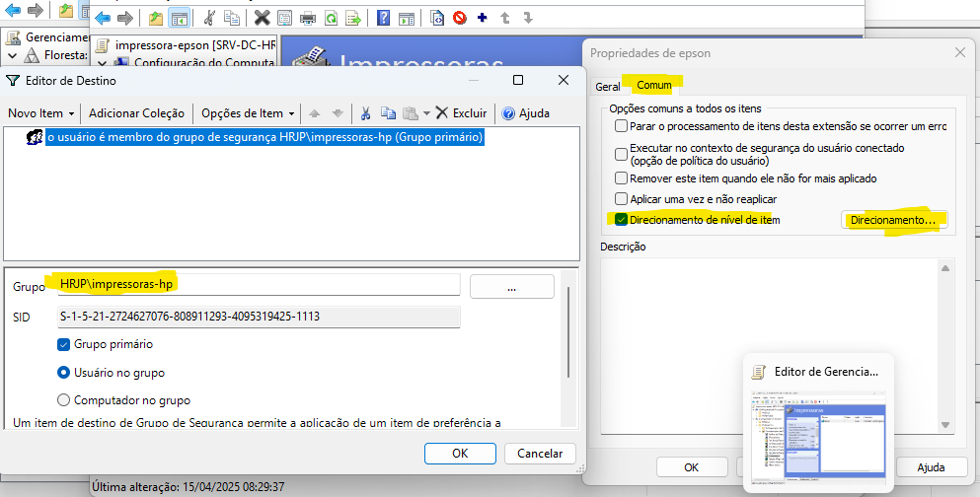Click the Direcionamento... button
This screenshot has height=497, width=980.
pyautogui.click(x=892, y=220)
